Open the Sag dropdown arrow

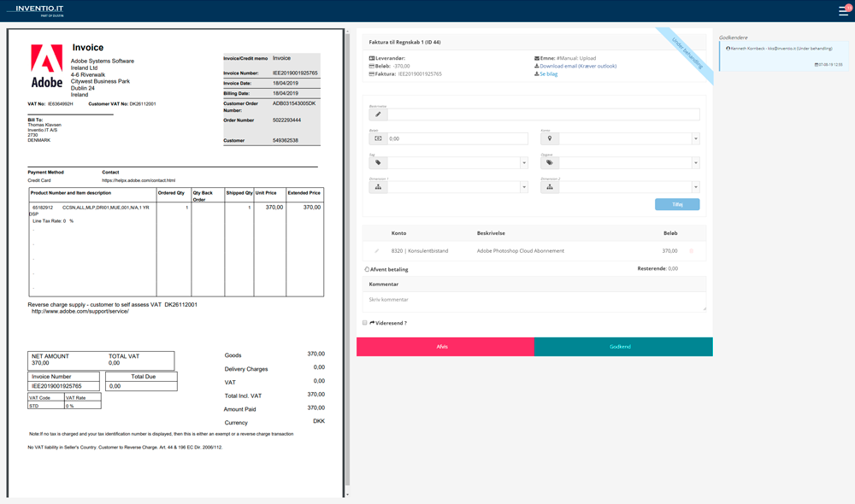click(524, 163)
